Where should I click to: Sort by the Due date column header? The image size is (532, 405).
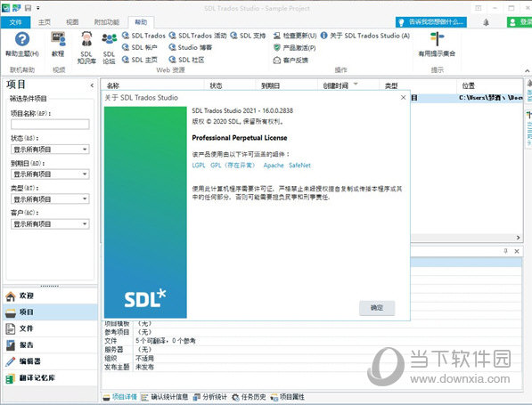coord(286,85)
